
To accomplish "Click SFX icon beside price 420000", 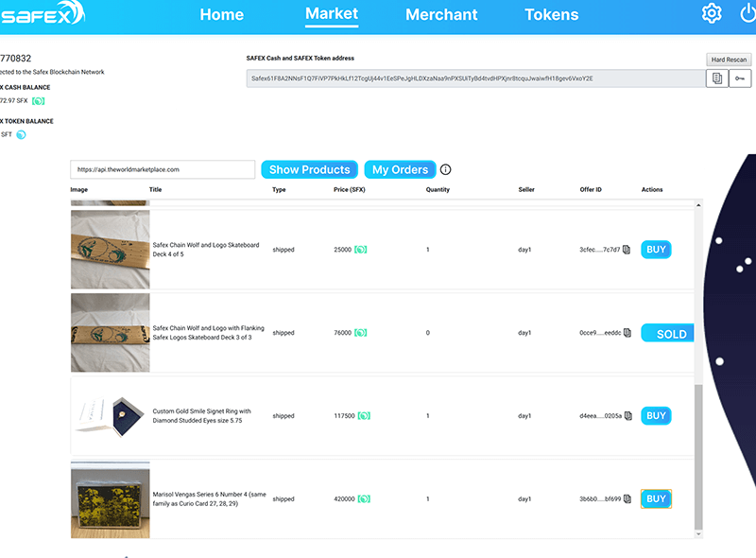I will click(364, 498).
